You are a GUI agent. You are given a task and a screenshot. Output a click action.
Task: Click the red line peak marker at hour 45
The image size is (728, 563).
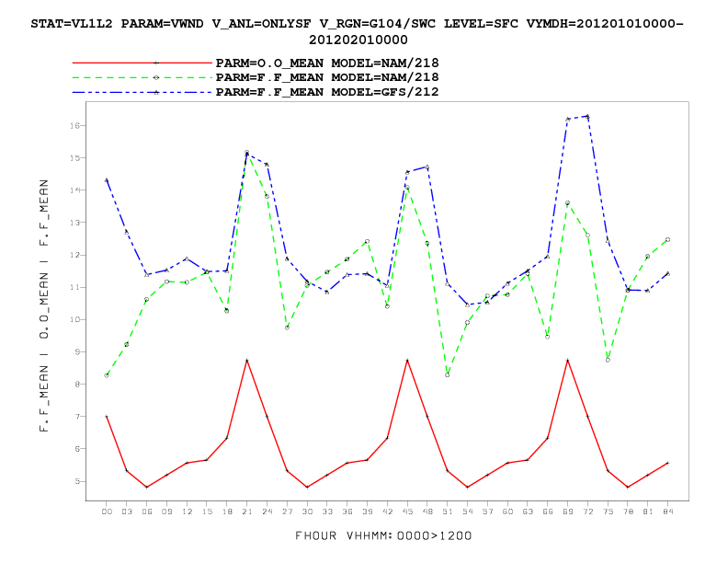(x=407, y=361)
